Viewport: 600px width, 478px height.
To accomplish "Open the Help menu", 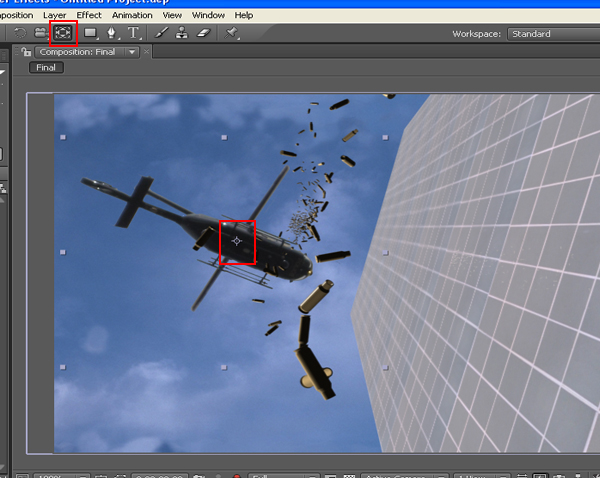I will pyautogui.click(x=244, y=15).
